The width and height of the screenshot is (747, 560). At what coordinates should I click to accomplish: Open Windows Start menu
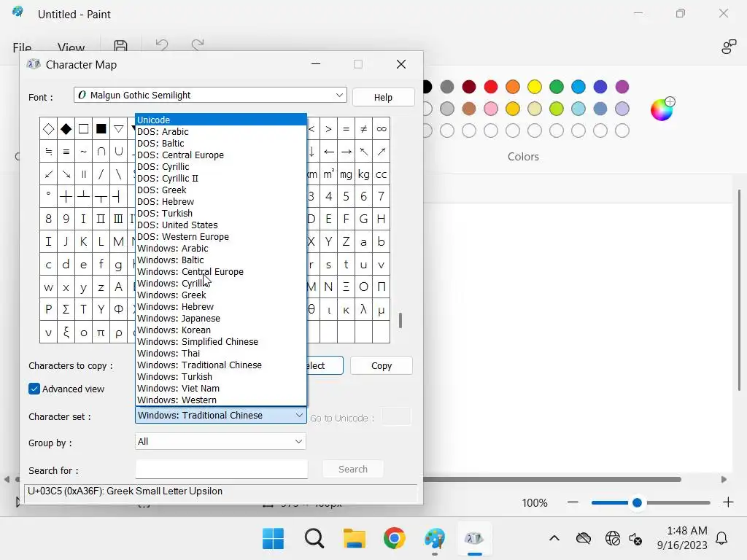[x=273, y=539]
